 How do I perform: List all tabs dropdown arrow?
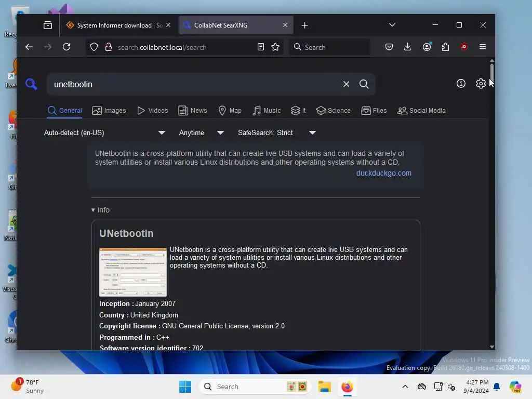click(x=392, y=25)
